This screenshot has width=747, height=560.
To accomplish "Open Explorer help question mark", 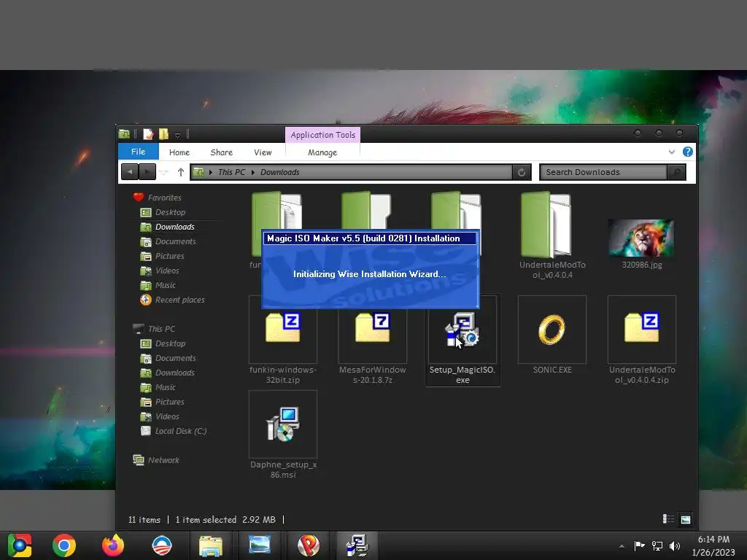I will click(687, 152).
